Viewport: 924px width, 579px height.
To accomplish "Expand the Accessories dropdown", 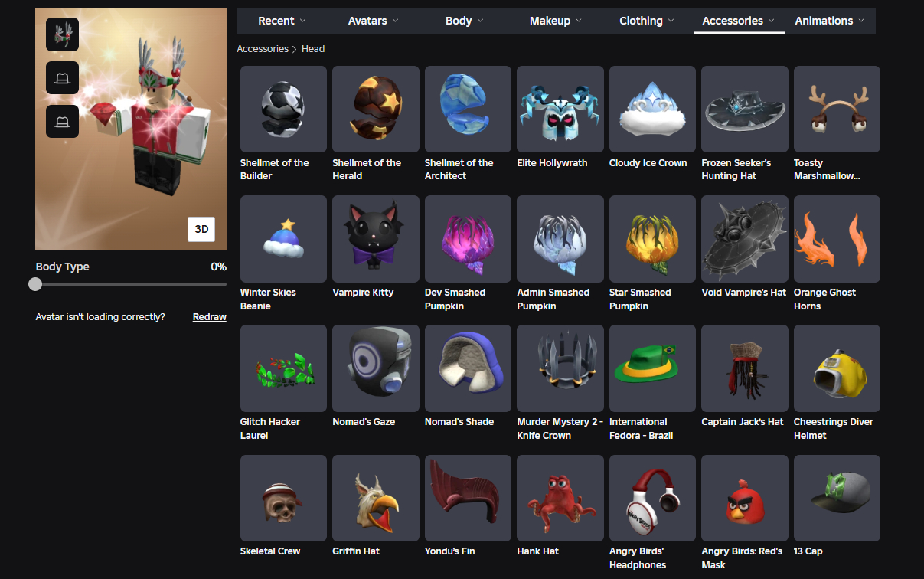I will [739, 21].
